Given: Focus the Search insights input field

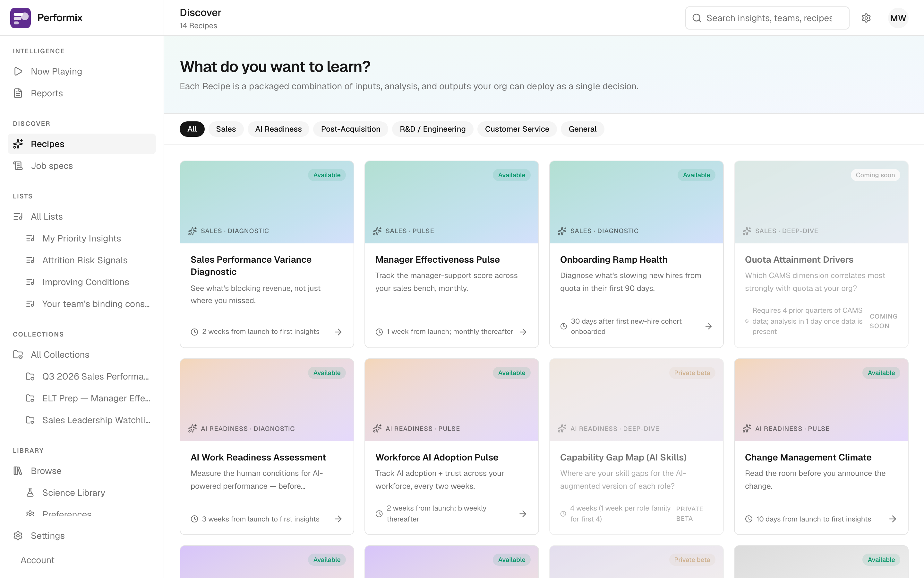Looking at the screenshot, I should tap(767, 18).
